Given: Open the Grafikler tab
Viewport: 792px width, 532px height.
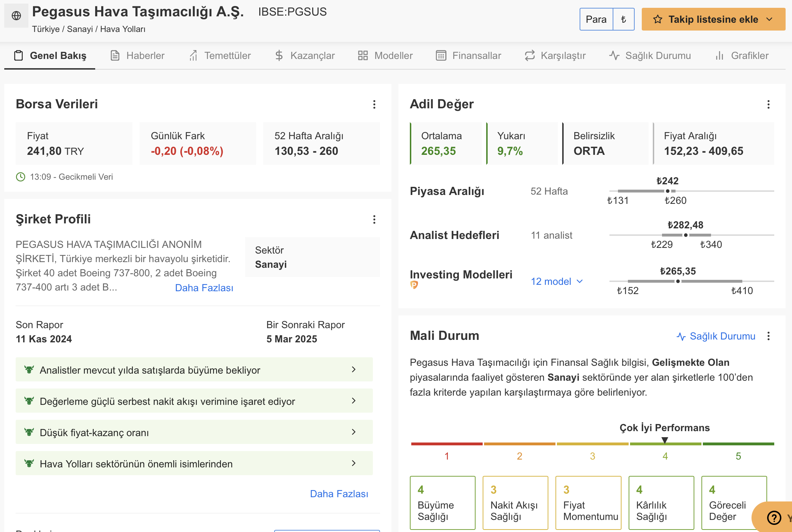Looking at the screenshot, I should 742,55.
